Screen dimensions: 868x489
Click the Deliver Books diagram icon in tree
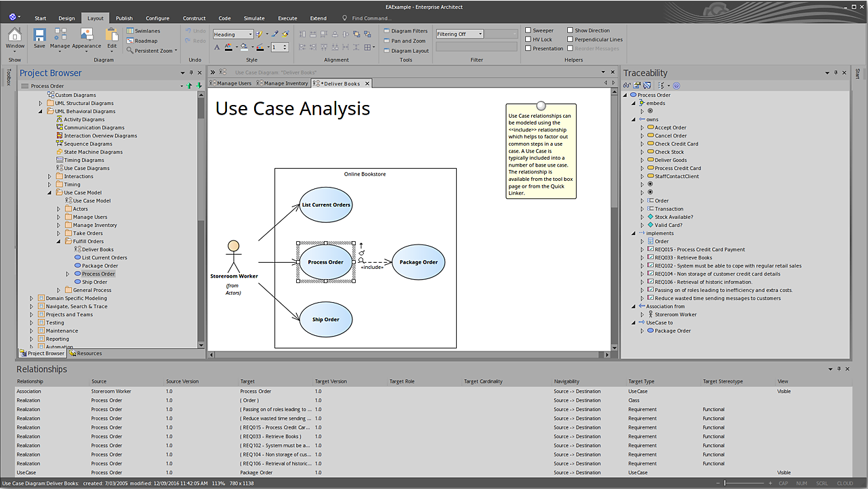point(77,249)
